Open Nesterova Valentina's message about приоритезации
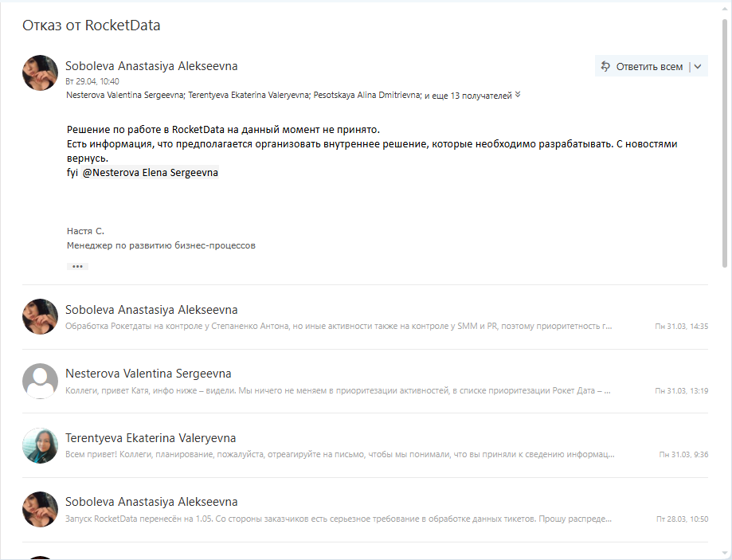The image size is (732, 560). tap(365, 381)
